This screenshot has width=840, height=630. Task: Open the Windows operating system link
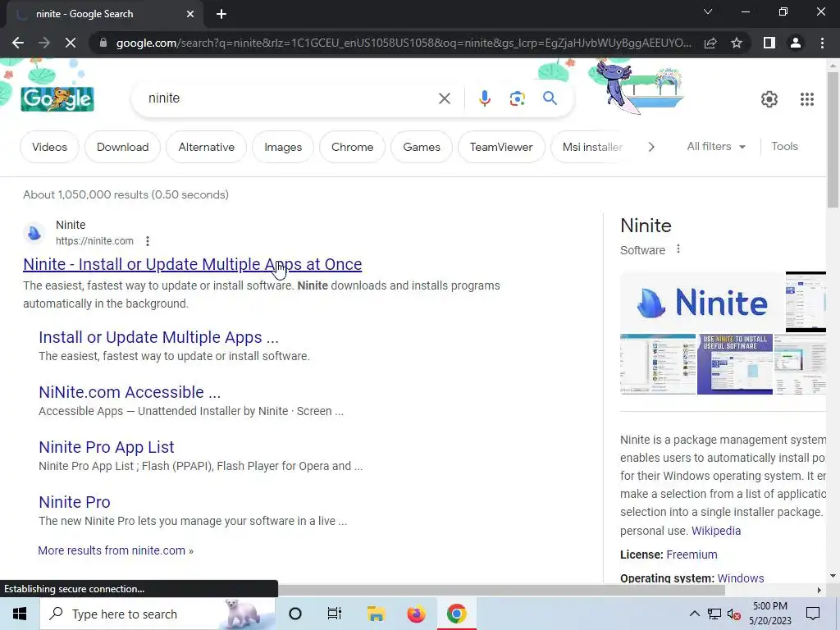tap(741, 578)
